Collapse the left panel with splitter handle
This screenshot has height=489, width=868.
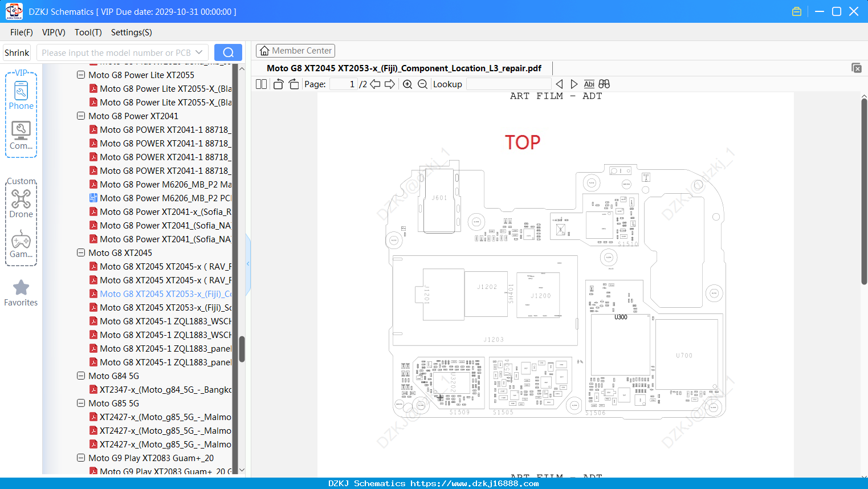248,264
